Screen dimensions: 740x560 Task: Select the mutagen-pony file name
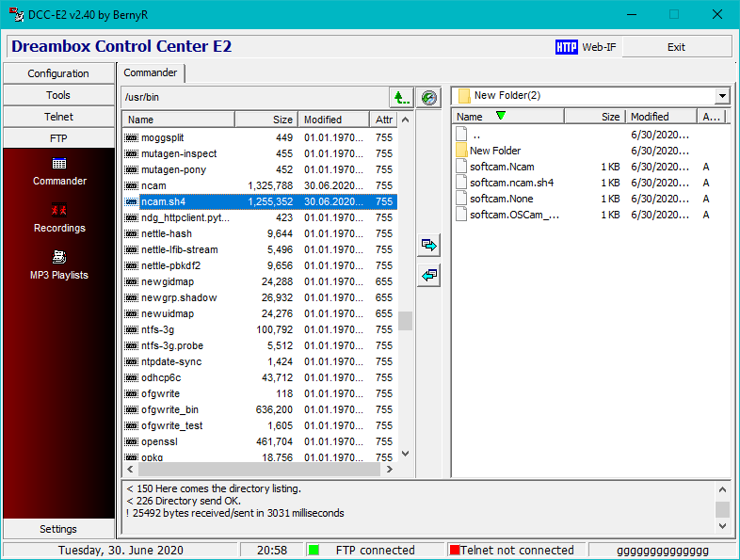173,169
